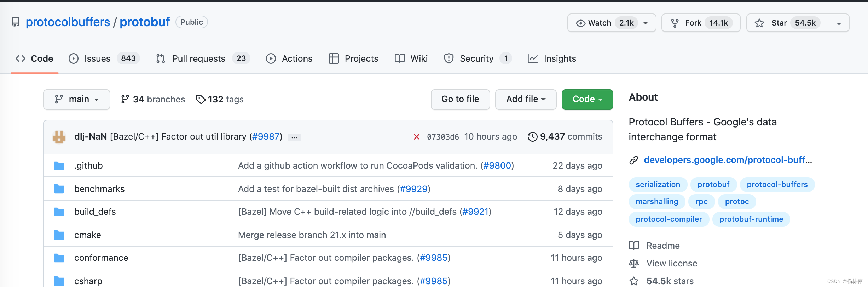This screenshot has width=868, height=287.
Task: Click the dlj-NaN avatar image
Action: [59, 137]
